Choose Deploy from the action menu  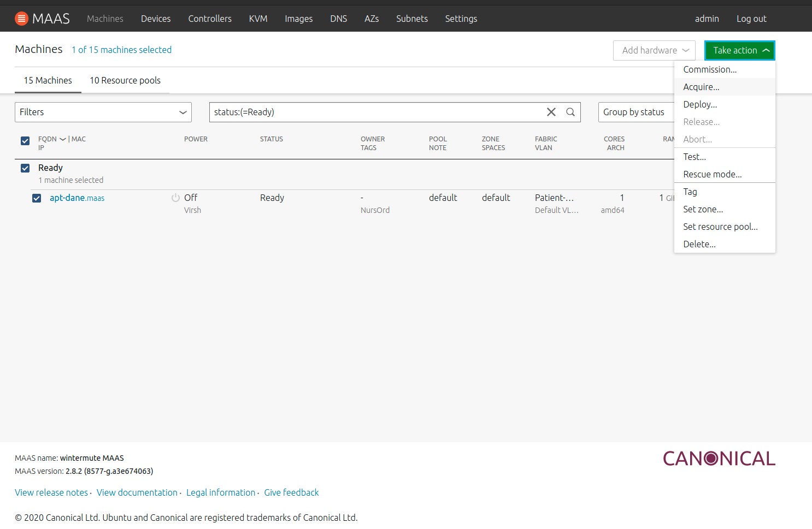coord(700,104)
